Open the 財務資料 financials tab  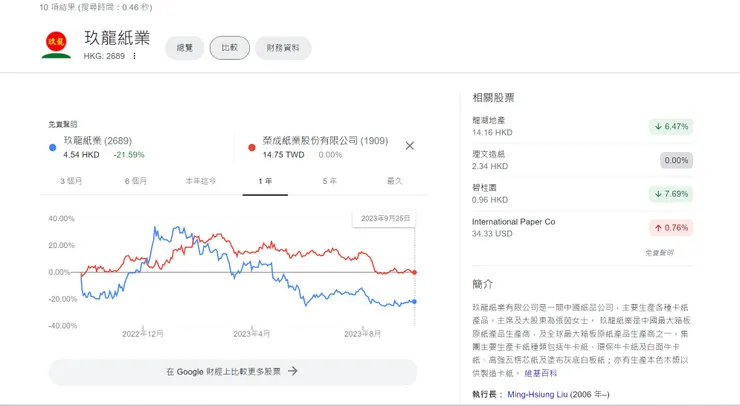click(x=283, y=48)
